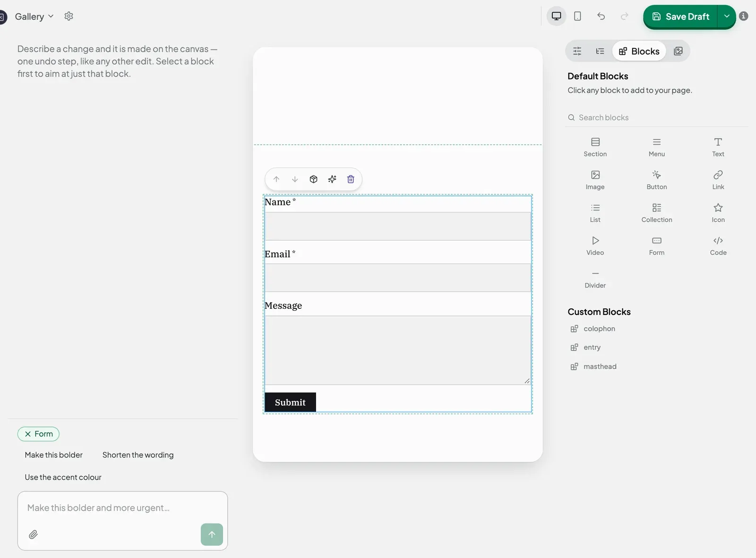Image resolution: width=756 pixels, height=558 pixels.
Task: Choose the 'Shorten the wording' suggestion
Action: point(138,455)
